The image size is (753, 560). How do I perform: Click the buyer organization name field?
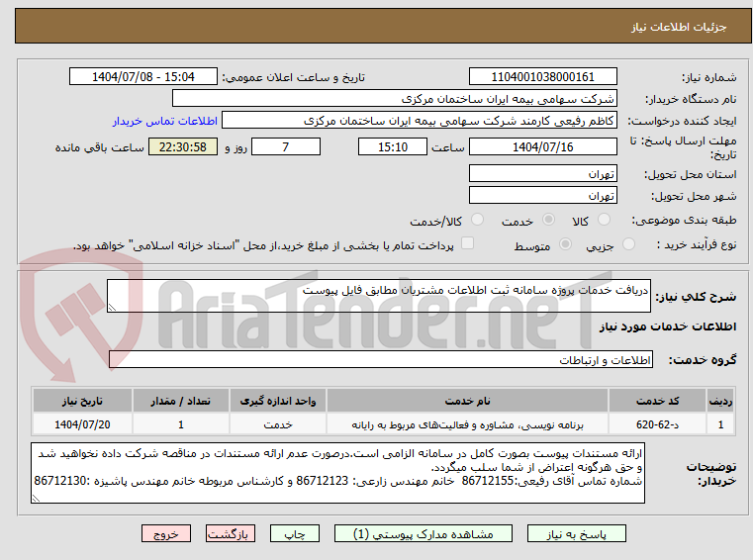[394, 99]
